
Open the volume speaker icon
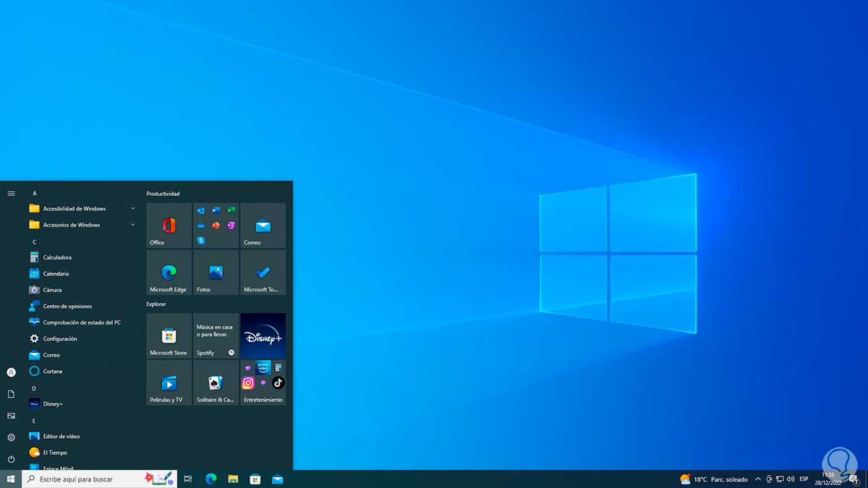[x=790, y=479]
